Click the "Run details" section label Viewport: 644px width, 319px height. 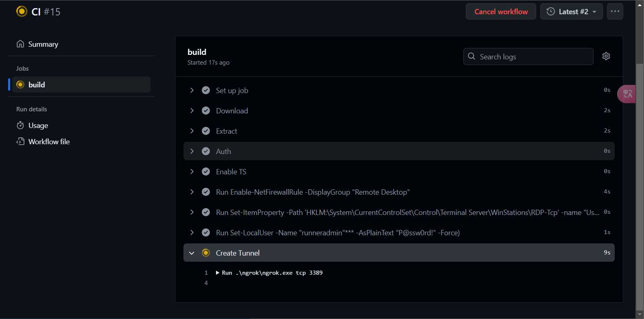point(32,109)
